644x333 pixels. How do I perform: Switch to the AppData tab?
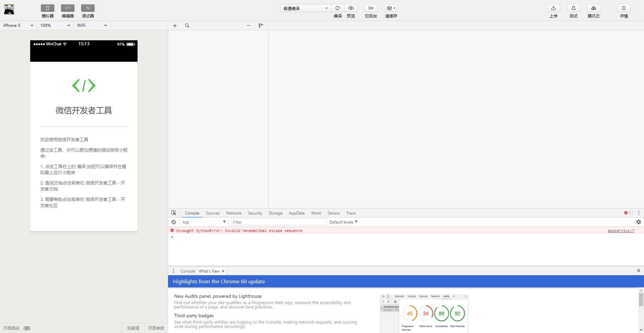[297, 213]
